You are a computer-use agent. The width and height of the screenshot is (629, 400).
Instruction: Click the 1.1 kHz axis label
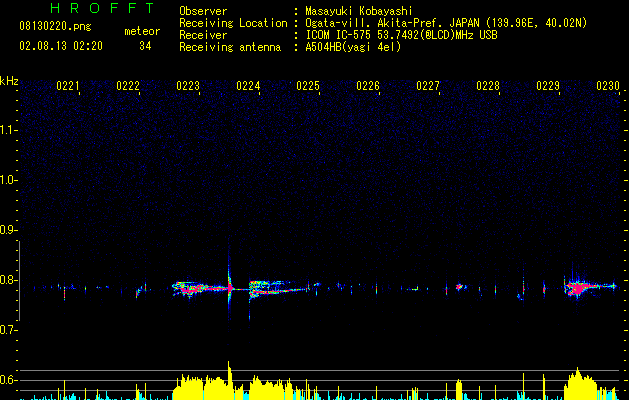(x=8, y=130)
